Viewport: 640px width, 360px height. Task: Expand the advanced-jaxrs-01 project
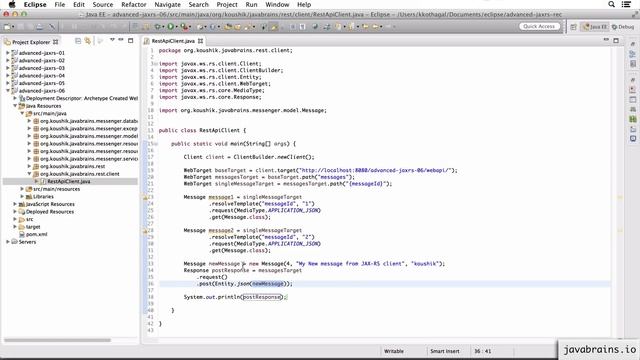pyautogui.click(x=7, y=53)
